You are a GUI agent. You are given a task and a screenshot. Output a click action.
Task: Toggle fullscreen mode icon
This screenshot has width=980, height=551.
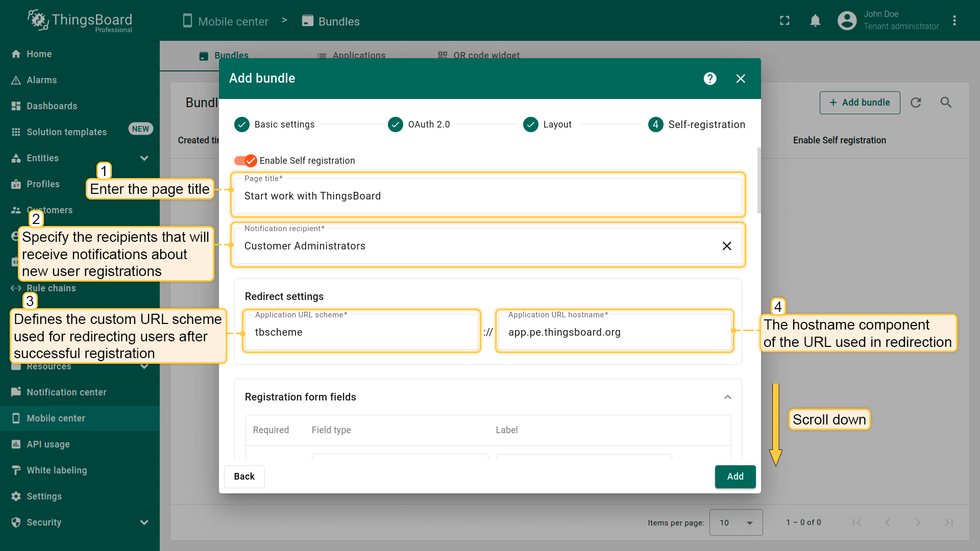coord(785,21)
